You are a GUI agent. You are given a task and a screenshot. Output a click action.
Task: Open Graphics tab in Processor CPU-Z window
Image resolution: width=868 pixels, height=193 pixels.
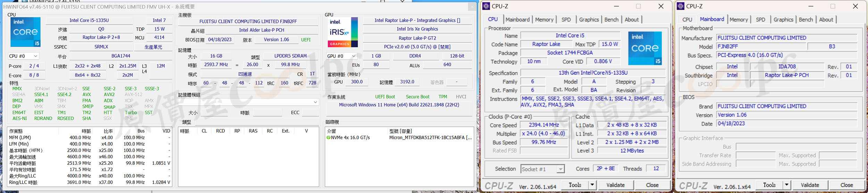point(589,20)
